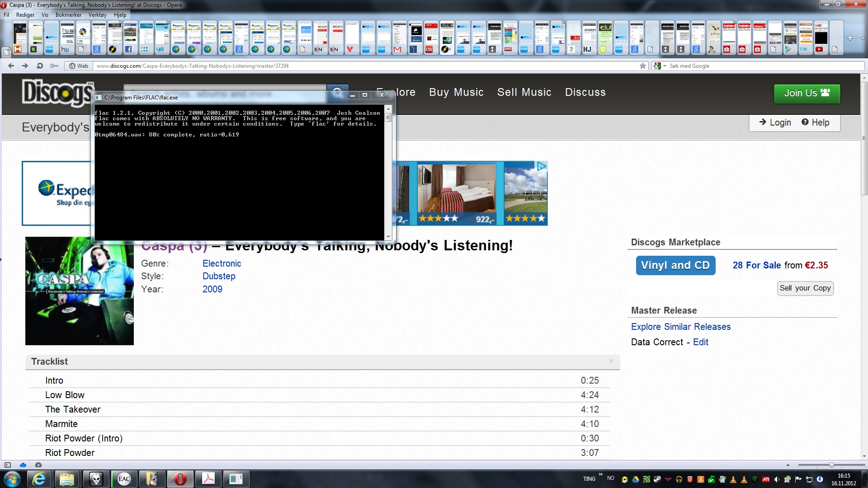Viewport: 868px width, 488px height.
Task: Click the ATI Catalyst tray icon
Action: 766,479
